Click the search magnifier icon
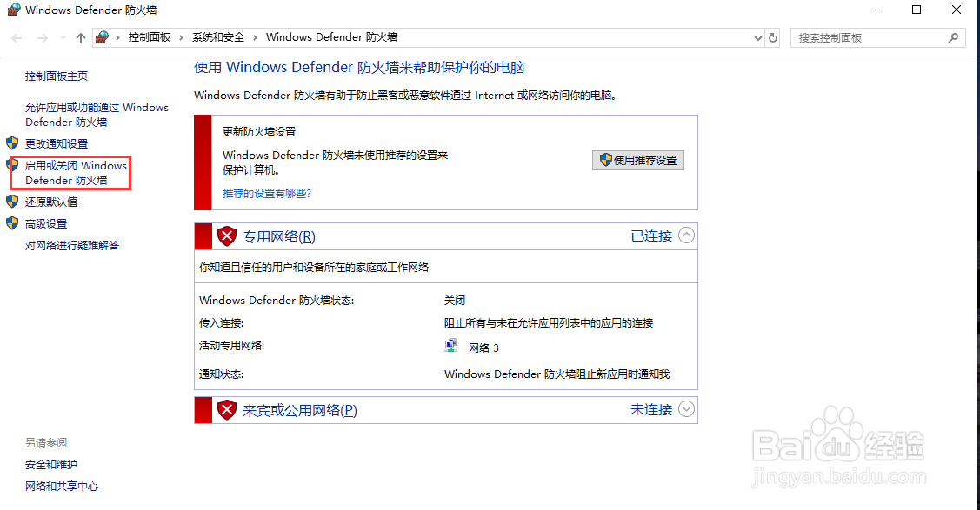 click(954, 37)
